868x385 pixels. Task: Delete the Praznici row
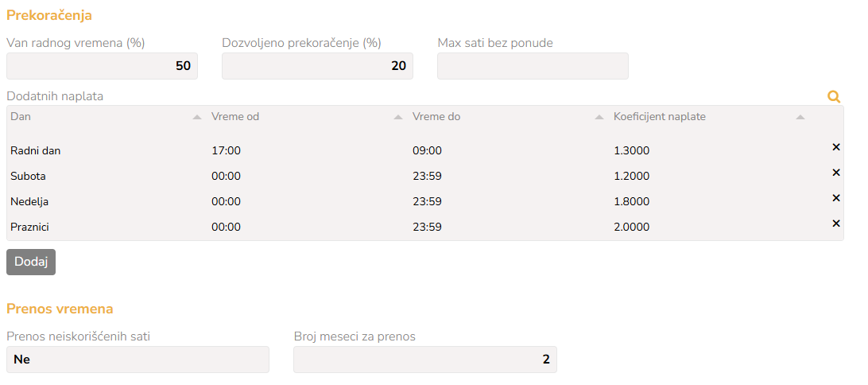[836, 224]
